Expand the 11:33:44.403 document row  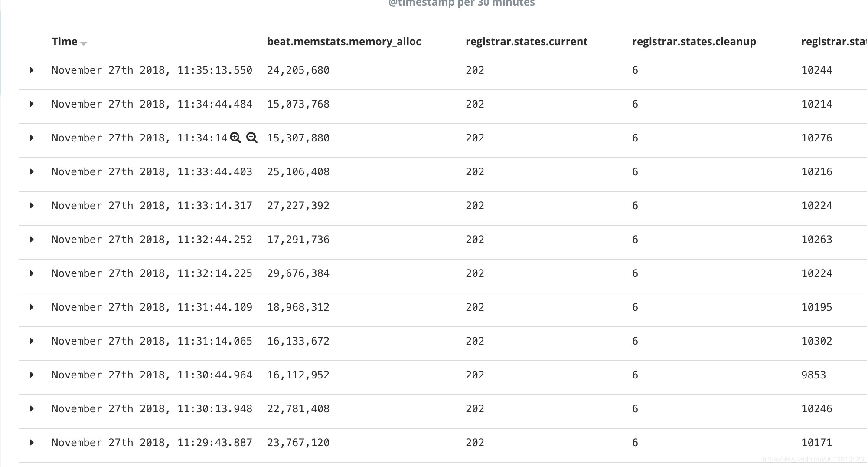pyautogui.click(x=32, y=172)
